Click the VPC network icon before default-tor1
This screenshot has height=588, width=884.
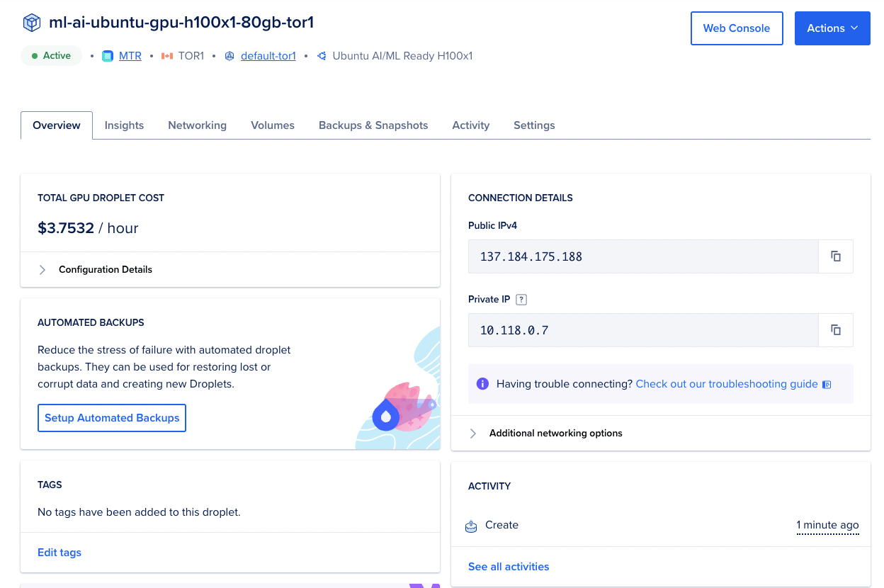tap(229, 56)
